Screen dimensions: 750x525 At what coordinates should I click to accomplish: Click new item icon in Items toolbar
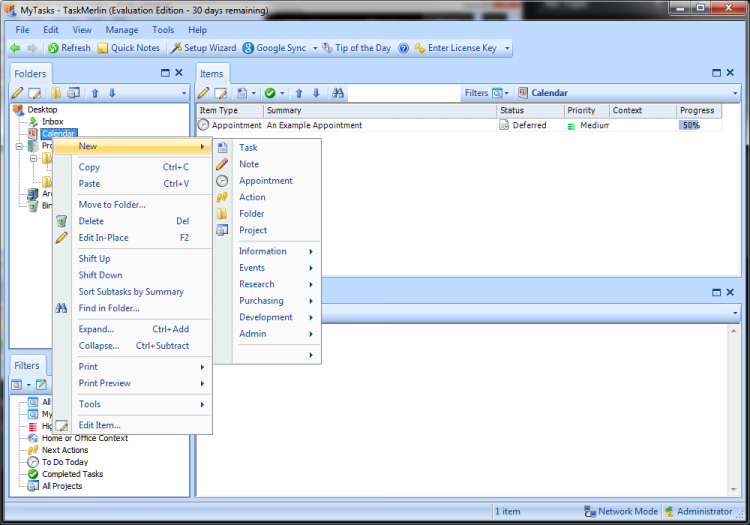[243, 93]
